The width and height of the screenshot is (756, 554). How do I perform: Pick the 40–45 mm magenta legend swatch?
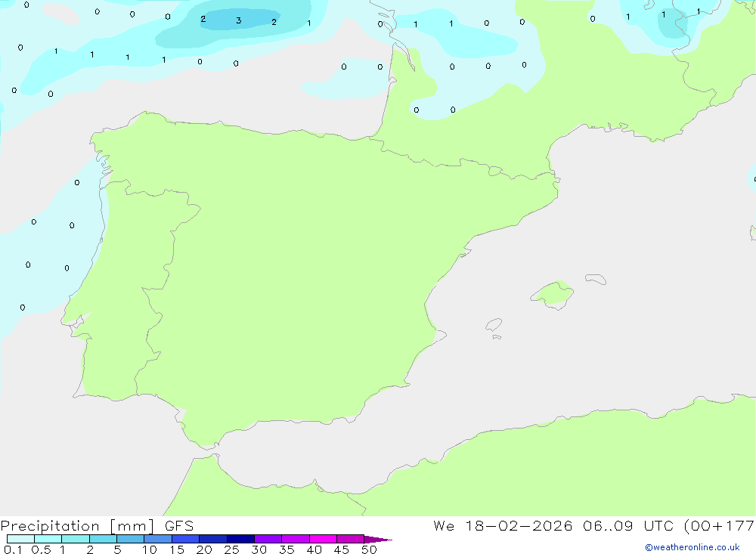[323, 539]
